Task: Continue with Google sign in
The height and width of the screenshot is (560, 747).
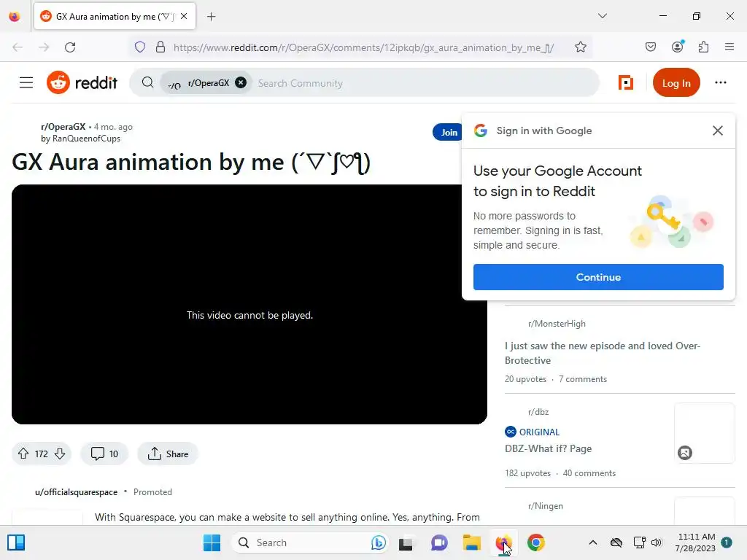Action: pyautogui.click(x=598, y=277)
